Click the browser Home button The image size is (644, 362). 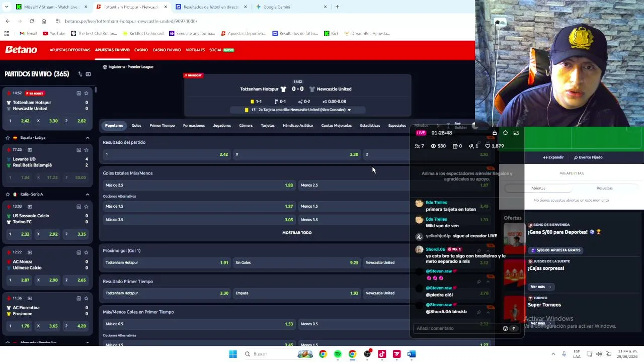pyautogui.click(x=44, y=21)
